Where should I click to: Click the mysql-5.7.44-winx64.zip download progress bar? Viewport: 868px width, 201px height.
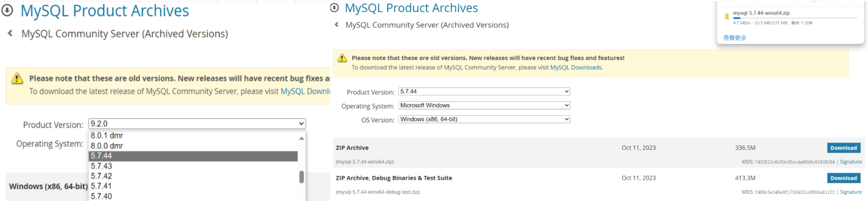pyautogui.click(x=795, y=18)
